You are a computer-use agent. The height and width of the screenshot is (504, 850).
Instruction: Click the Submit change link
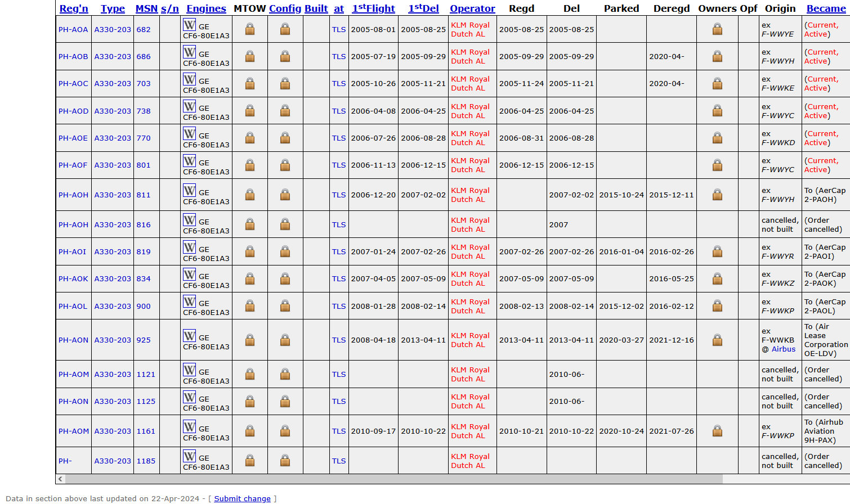pos(242,498)
